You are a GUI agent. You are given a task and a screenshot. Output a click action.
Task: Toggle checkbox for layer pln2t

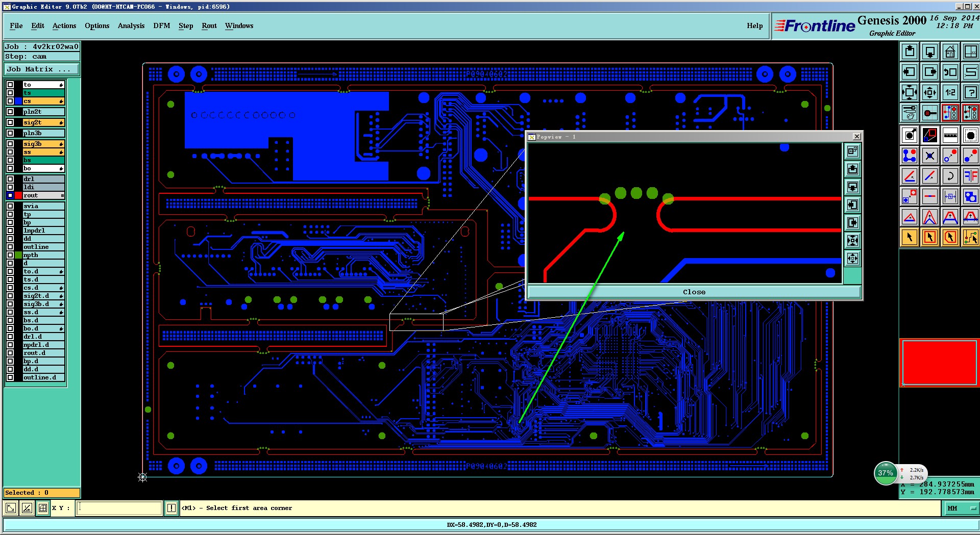coord(10,112)
